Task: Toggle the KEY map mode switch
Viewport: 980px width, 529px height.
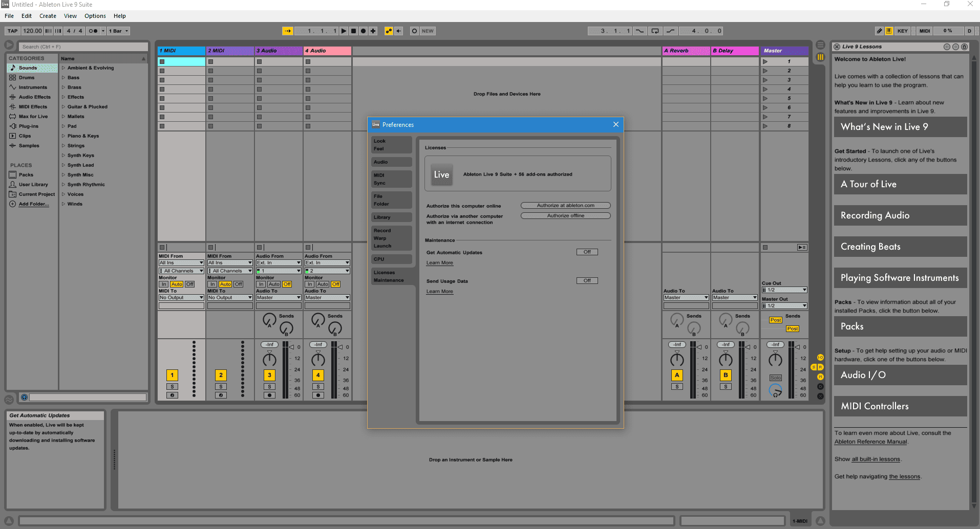Action: click(x=903, y=31)
